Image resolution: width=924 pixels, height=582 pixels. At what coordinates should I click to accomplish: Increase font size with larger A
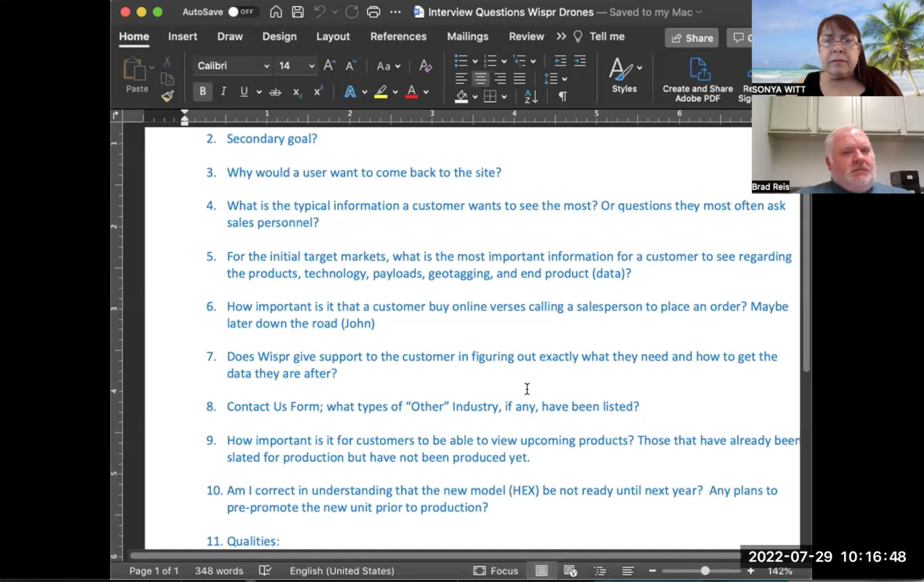(x=329, y=65)
